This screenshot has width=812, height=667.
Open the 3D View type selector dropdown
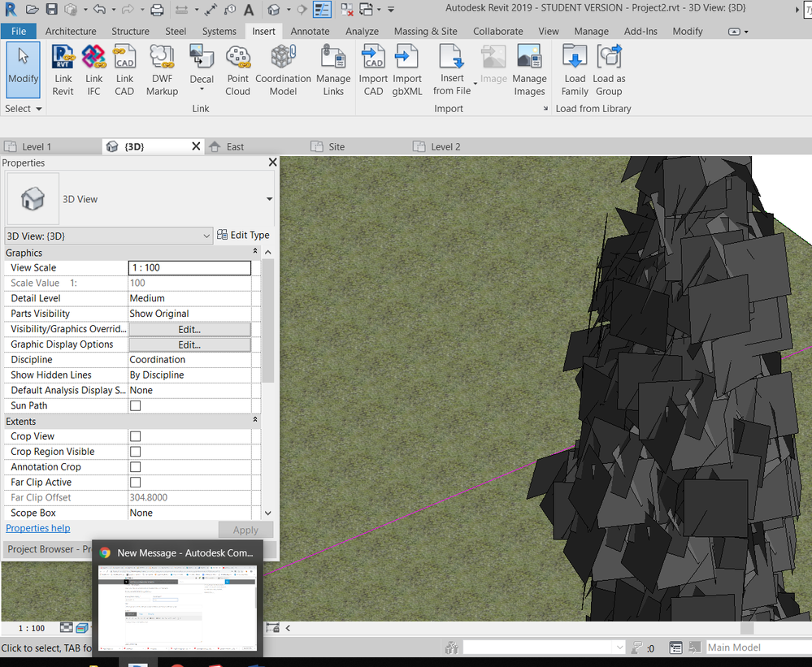click(269, 199)
